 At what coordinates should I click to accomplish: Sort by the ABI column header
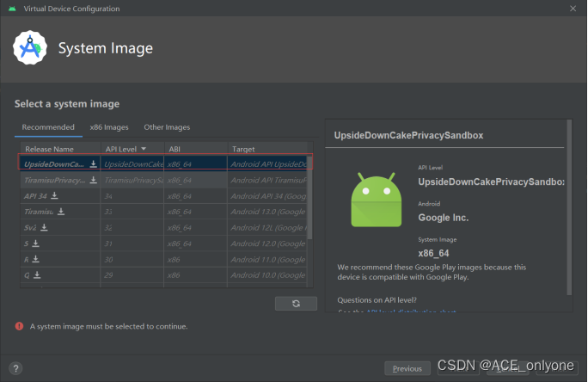coord(196,149)
